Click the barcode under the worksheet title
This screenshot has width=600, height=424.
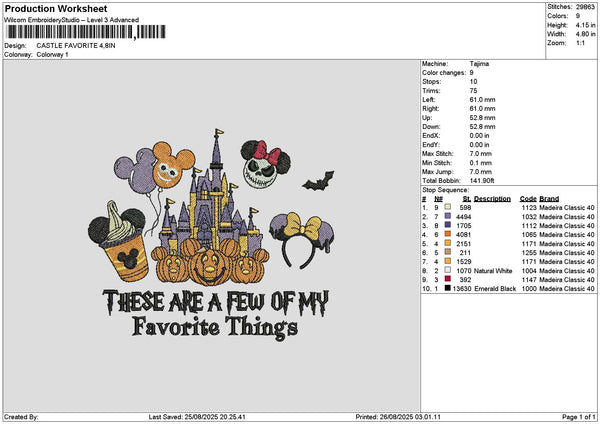pyautogui.click(x=86, y=32)
